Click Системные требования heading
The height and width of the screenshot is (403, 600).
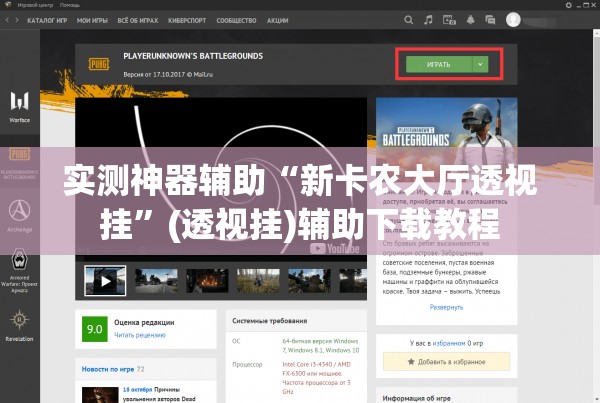269,321
